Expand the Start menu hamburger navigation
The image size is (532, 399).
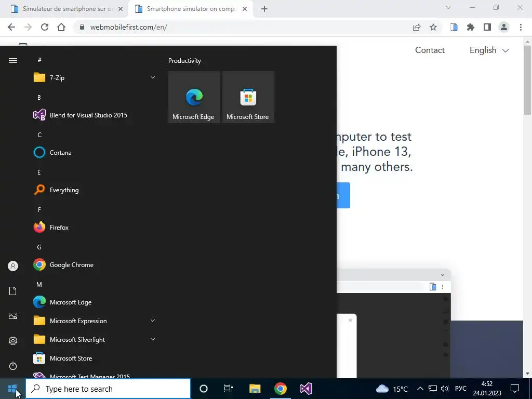[x=13, y=60]
